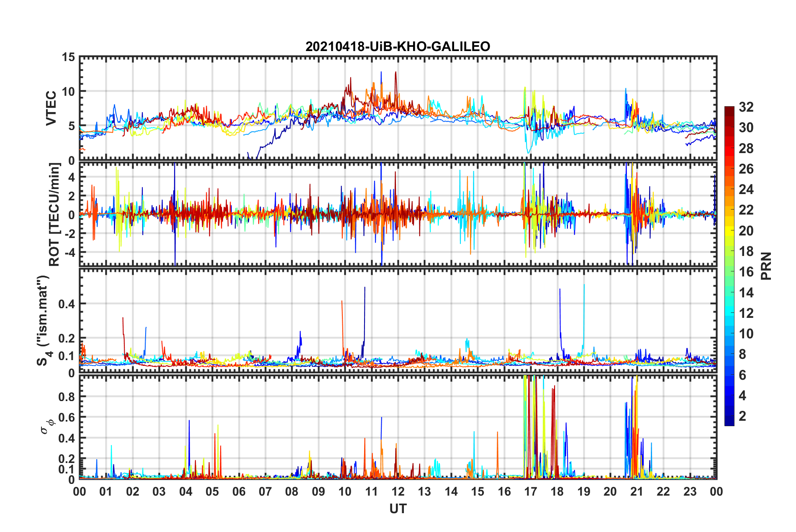Screen dimensions: 796x532
Task: Click S4 axis tick 0.4
Action: pos(66,304)
